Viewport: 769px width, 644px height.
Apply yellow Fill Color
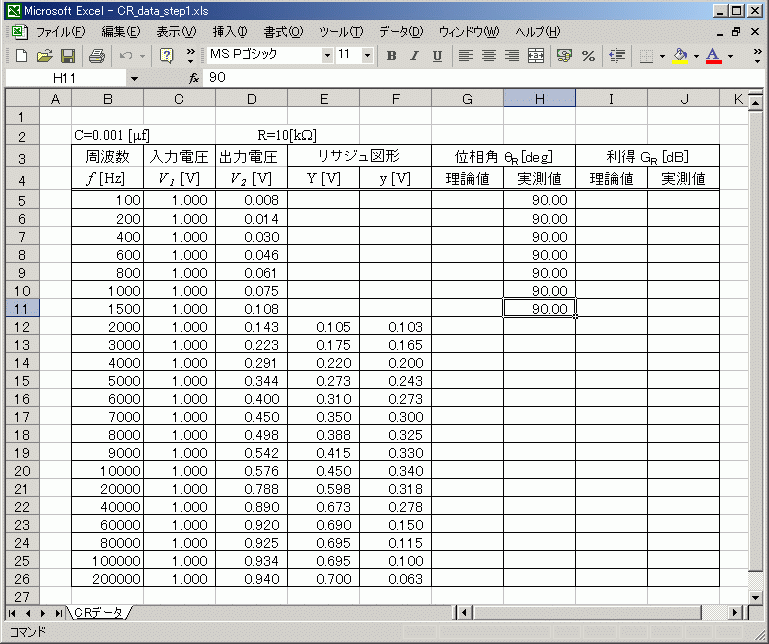(x=680, y=56)
